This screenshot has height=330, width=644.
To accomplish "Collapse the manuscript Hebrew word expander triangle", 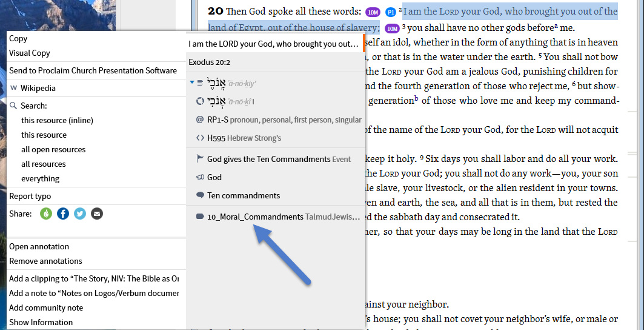I will tap(191, 82).
